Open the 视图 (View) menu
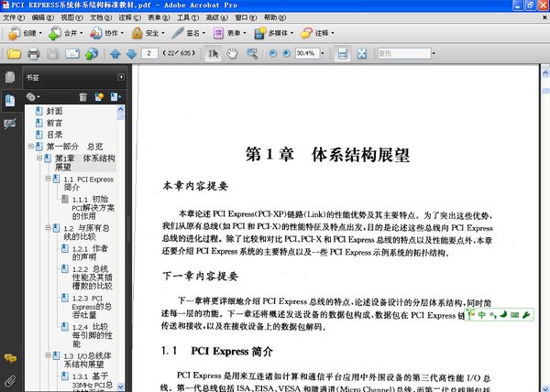The height and width of the screenshot is (392, 550). (71, 17)
